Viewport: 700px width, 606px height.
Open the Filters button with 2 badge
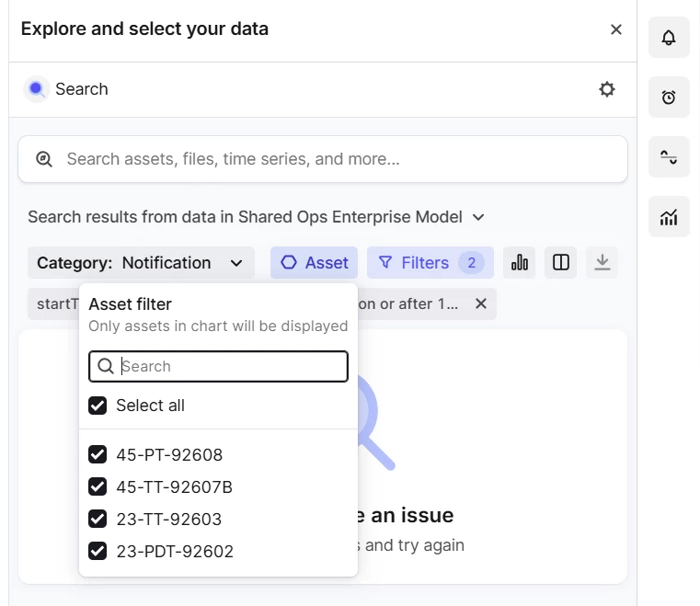[x=430, y=263]
